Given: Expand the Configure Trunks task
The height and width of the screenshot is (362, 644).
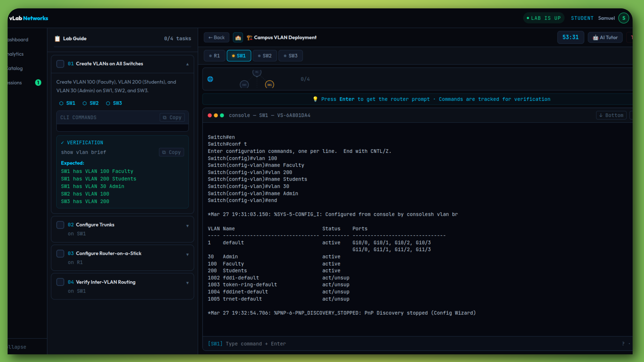Looking at the screenshot, I should tap(187, 226).
